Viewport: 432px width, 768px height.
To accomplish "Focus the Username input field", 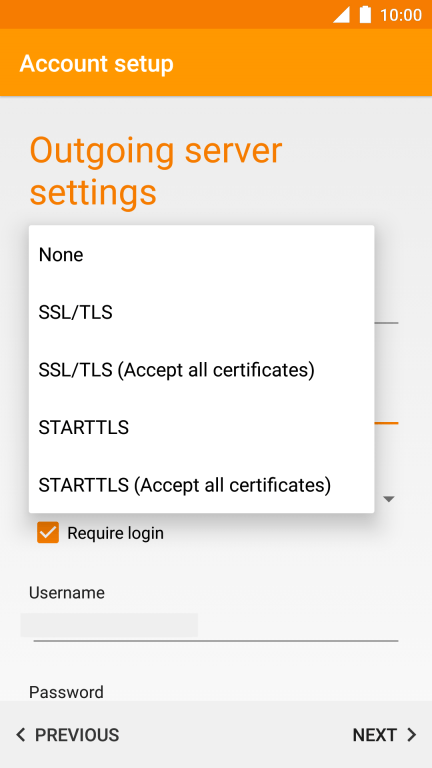I will tap(216, 626).
